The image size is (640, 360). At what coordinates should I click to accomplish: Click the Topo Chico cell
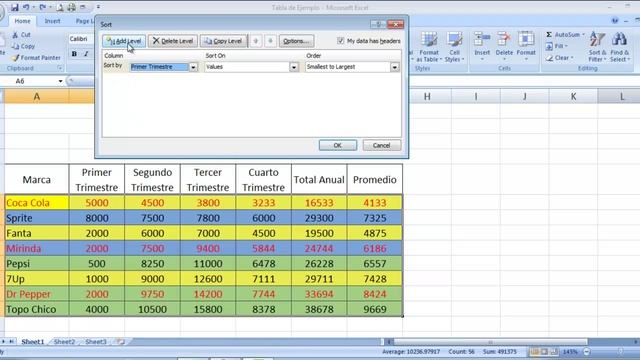coord(37,309)
